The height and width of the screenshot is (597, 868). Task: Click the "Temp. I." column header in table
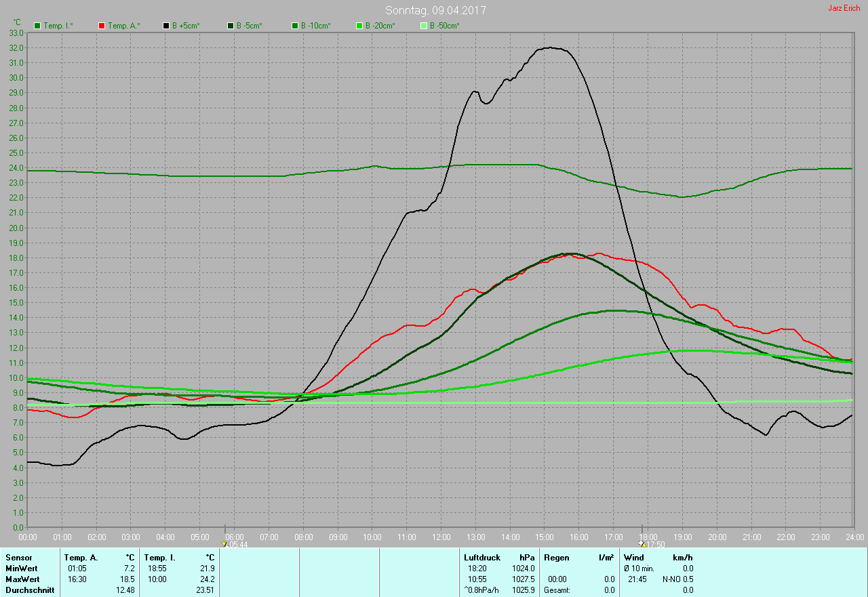pos(160,558)
